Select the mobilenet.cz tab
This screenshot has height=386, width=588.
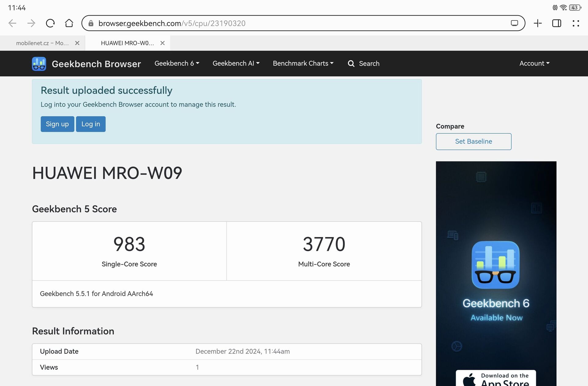tap(41, 43)
